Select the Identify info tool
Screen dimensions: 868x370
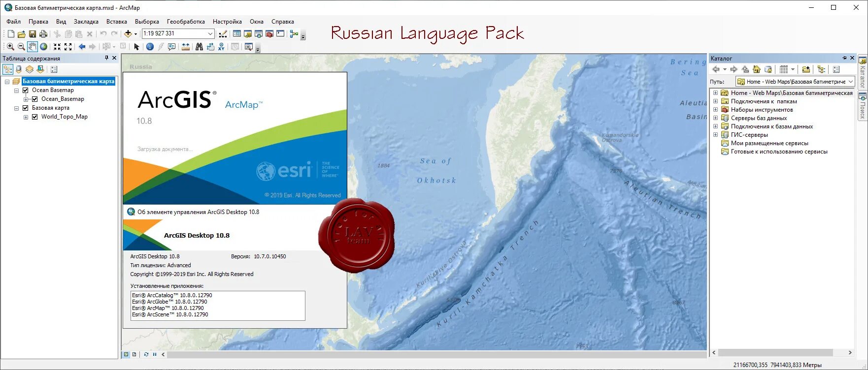pyautogui.click(x=150, y=47)
